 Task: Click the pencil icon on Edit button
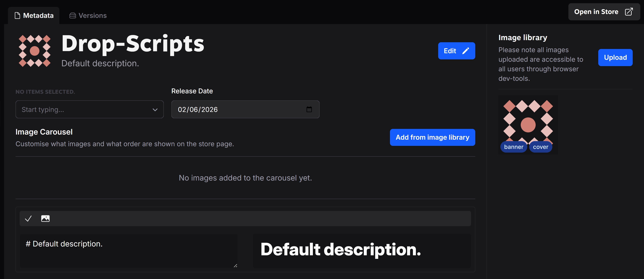[465, 51]
